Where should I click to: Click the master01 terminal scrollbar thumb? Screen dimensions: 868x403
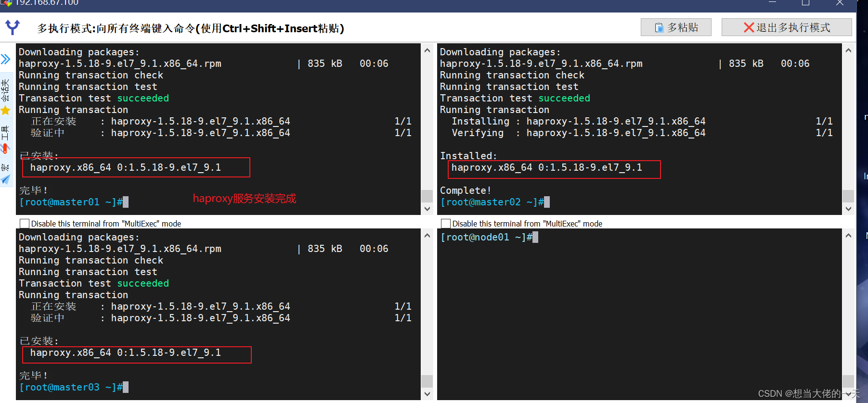coord(427,196)
